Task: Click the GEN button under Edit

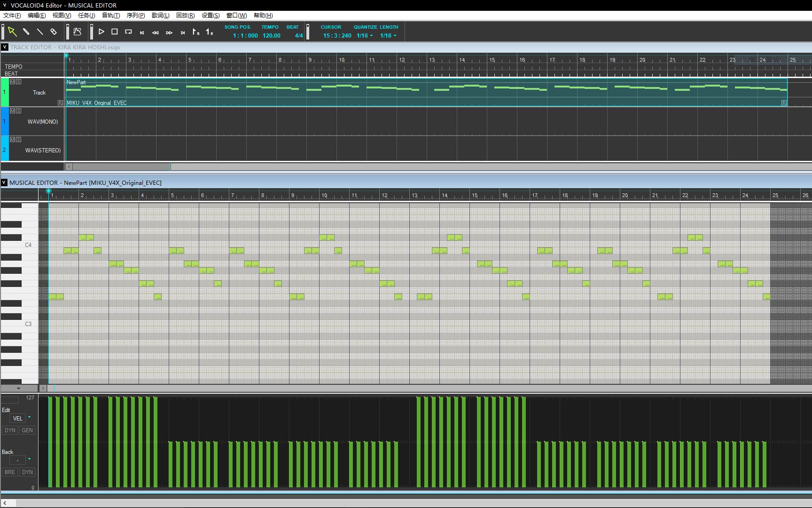Action: [27, 430]
